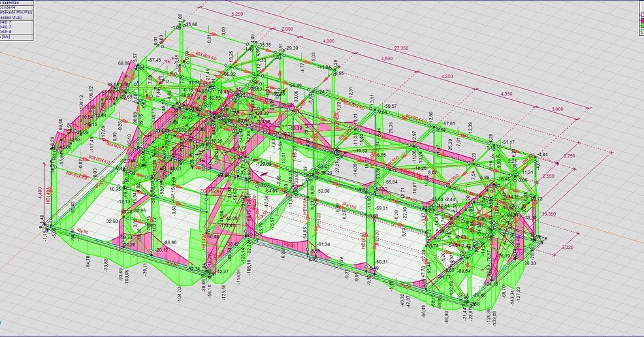Click the -25,66 value label at top

click(192, 25)
